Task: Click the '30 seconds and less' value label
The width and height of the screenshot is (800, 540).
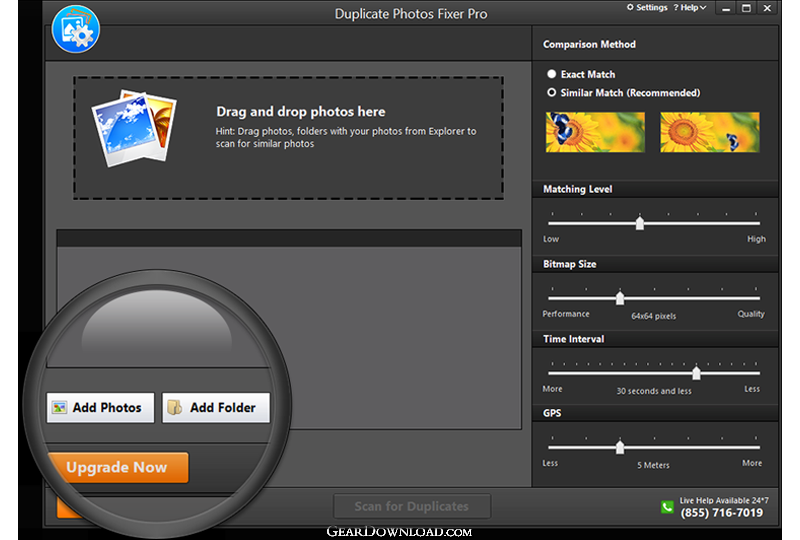Action: click(x=654, y=391)
